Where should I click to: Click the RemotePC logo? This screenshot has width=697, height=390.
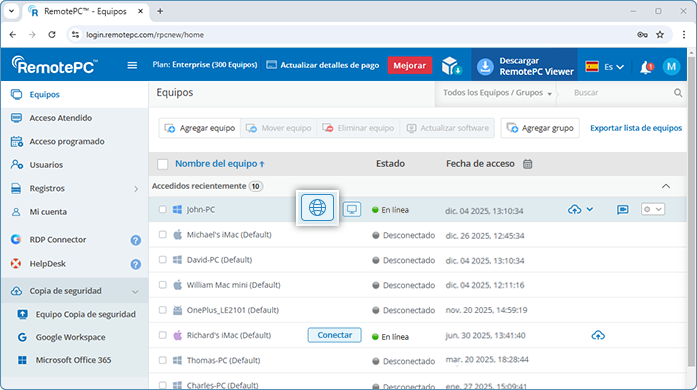point(54,65)
